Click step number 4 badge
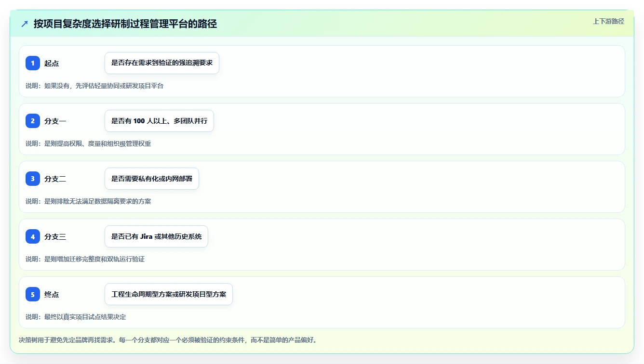644x364 pixels. [x=33, y=236]
